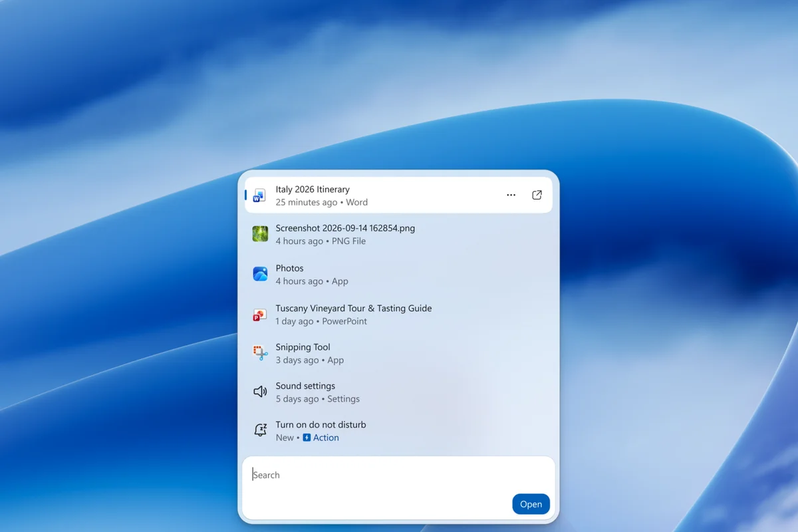798x532 pixels.
Task: Click the do not disturb bell icon
Action: (x=260, y=430)
